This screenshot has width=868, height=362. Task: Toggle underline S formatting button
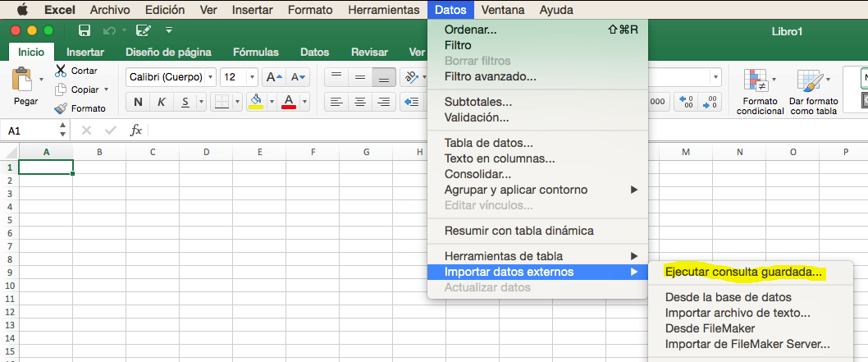coord(185,102)
